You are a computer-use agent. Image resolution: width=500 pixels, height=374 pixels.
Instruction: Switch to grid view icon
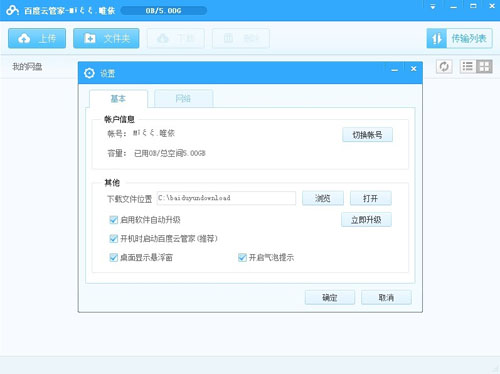point(484,66)
